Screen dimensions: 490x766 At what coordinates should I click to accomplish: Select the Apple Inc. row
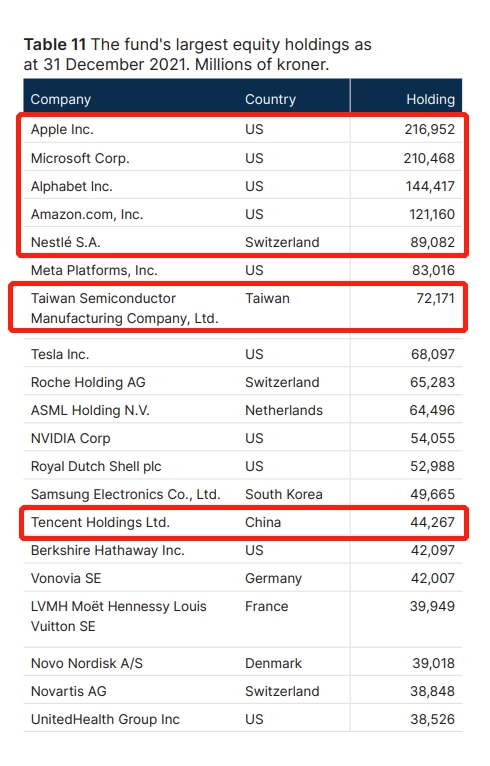243,129
